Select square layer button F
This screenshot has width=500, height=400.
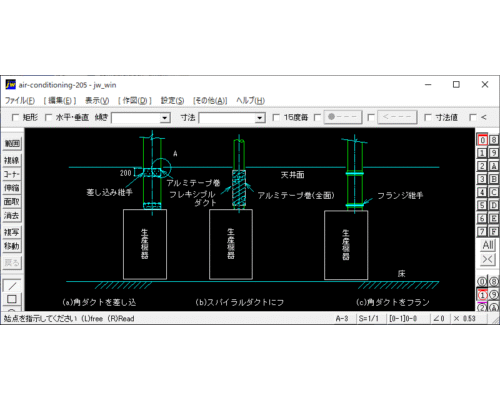(x=494, y=231)
